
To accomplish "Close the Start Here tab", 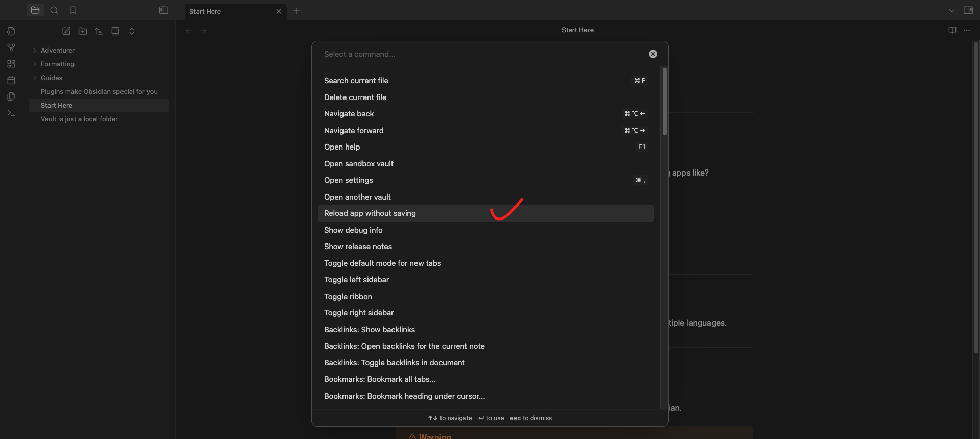I will tap(279, 11).
